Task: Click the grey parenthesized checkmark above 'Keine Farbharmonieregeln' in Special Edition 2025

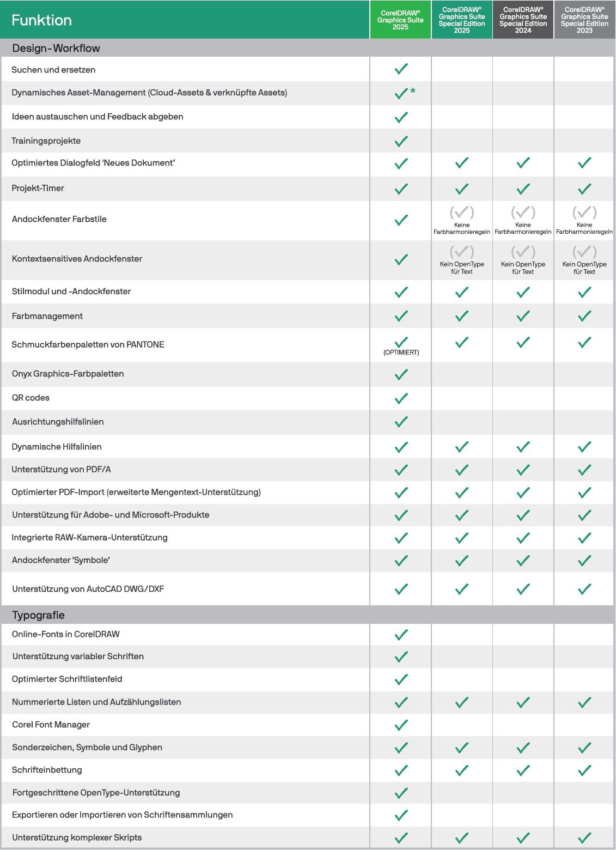Action: (462, 212)
